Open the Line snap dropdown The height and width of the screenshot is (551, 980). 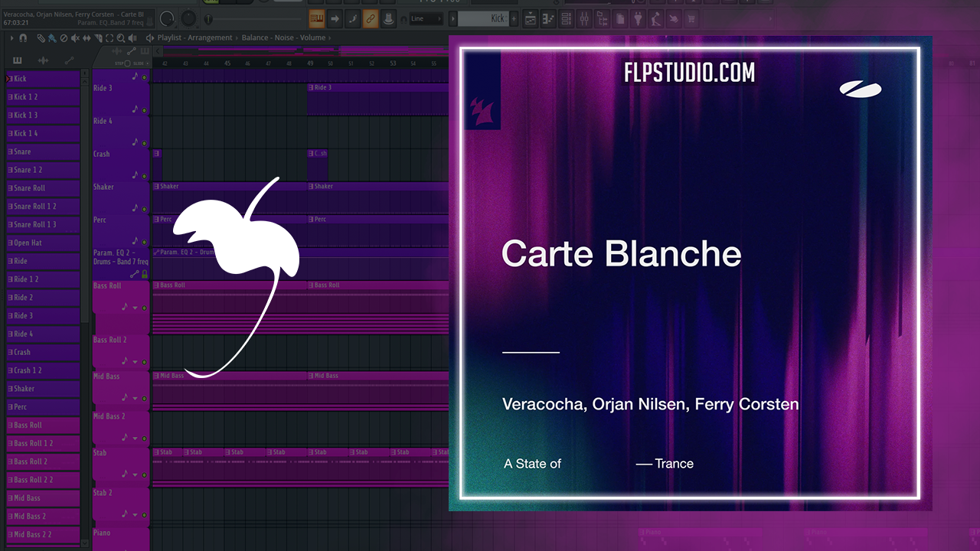pyautogui.click(x=426, y=18)
